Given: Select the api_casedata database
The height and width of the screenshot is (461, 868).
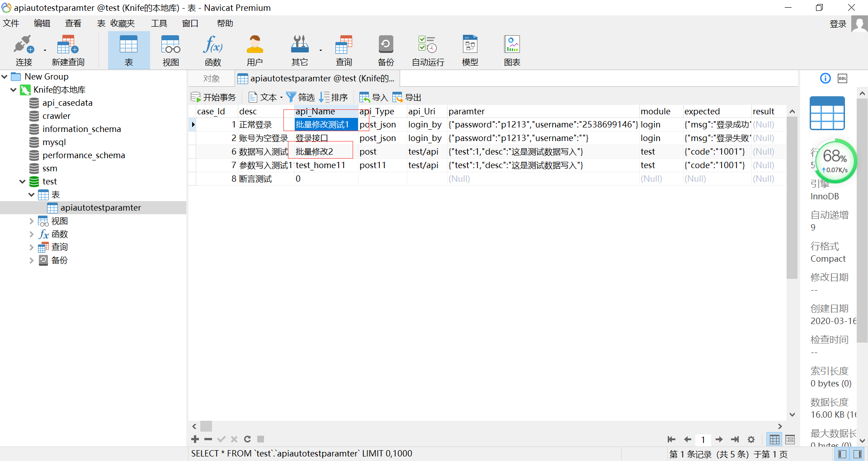Looking at the screenshot, I should (67, 103).
